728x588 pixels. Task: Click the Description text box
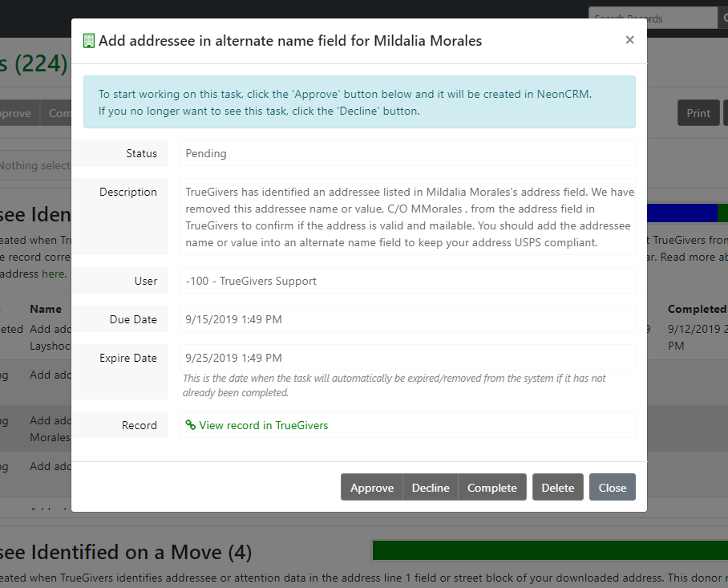tap(406, 217)
